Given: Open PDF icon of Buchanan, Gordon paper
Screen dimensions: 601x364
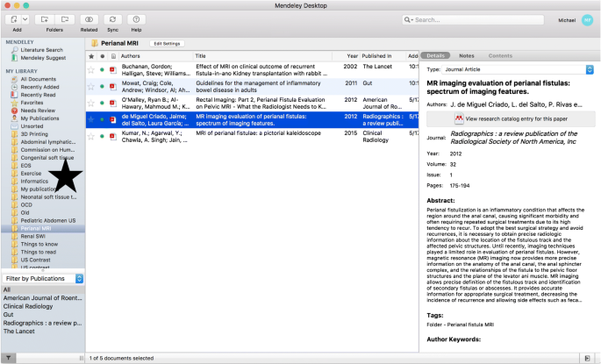Looking at the screenshot, I should (x=112, y=70).
